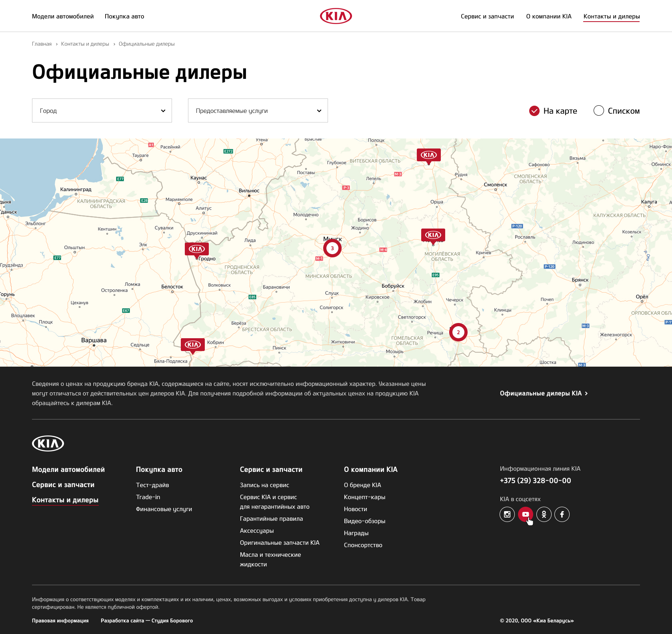This screenshot has width=672, height=634.
Task: Open the Предоставляемые услуги dropdown
Action: (x=258, y=110)
